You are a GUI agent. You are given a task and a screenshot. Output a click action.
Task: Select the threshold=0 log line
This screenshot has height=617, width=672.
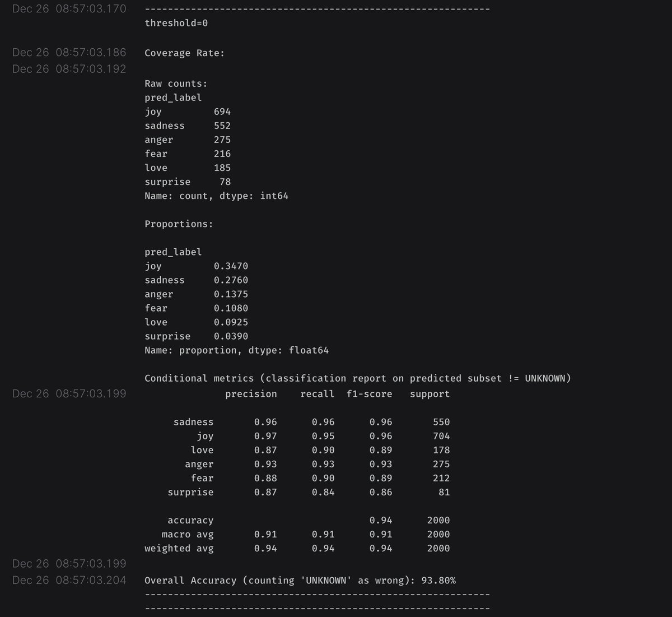[x=176, y=23]
